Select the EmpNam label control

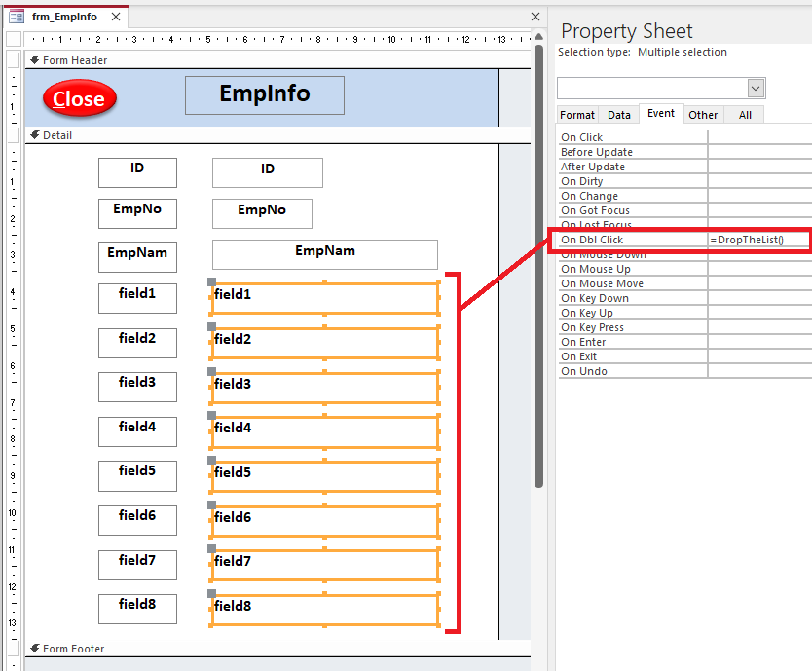tap(137, 257)
